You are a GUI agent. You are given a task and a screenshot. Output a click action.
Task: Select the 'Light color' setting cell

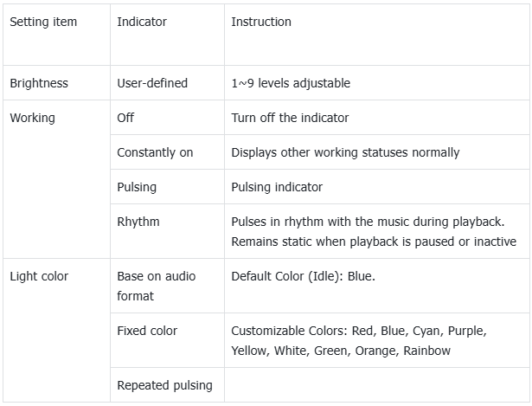tap(39, 276)
